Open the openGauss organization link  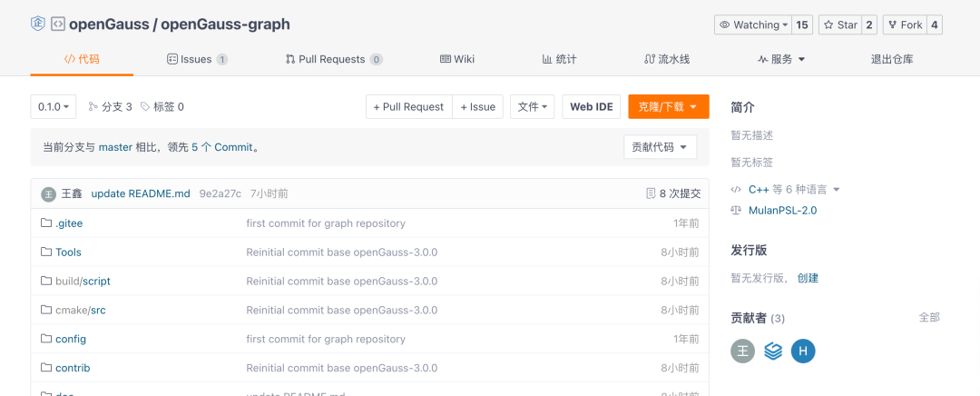click(109, 25)
